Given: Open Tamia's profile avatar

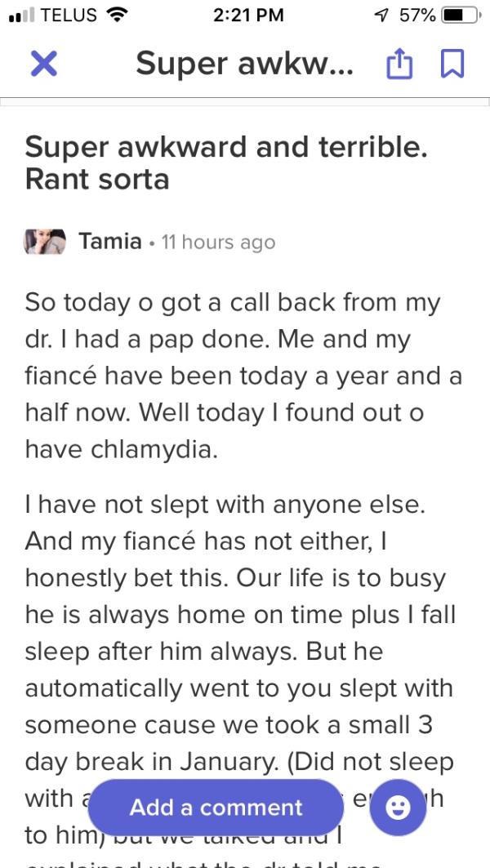Looking at the screenshot, I should pos(44,242).
